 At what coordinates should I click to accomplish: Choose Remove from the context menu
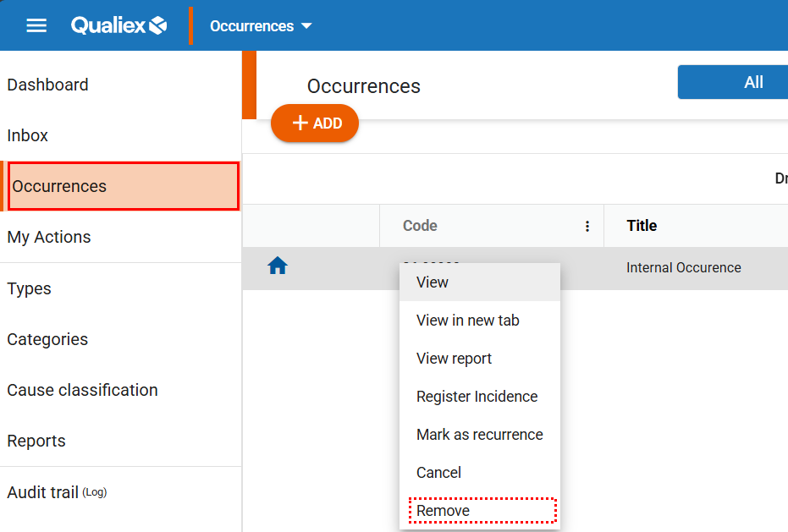(x=443, y=511)
